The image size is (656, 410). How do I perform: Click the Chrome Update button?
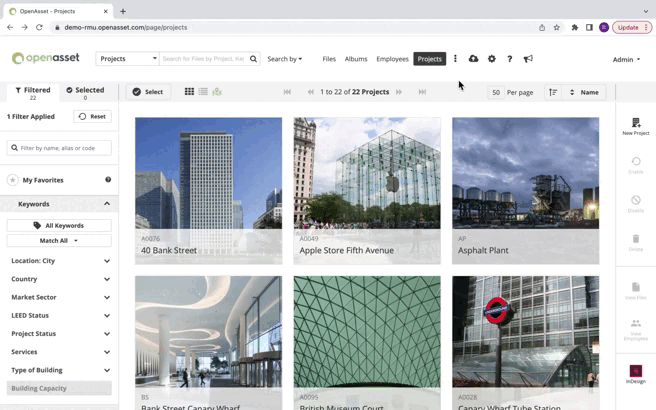click(x=632, y=28)
